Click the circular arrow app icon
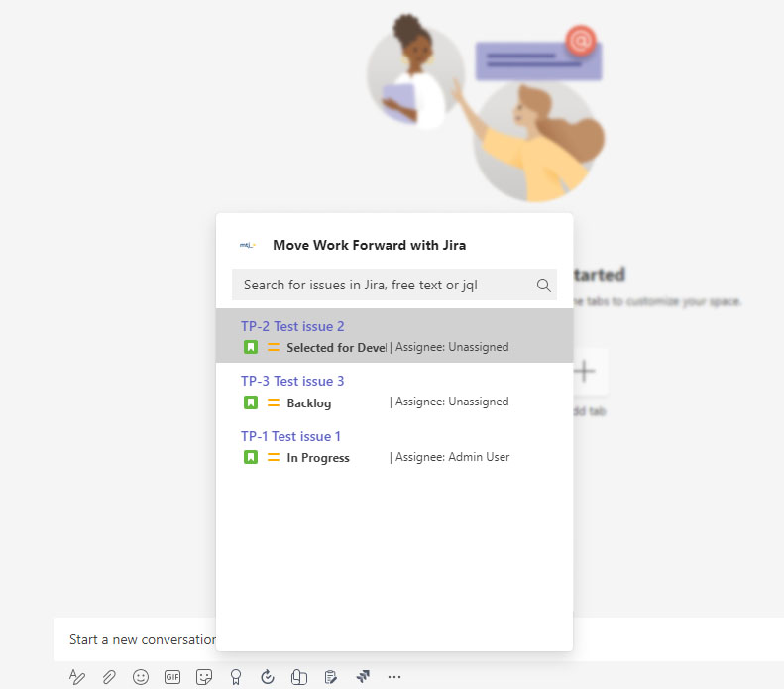The image size is (784, 689). (268, 677)
